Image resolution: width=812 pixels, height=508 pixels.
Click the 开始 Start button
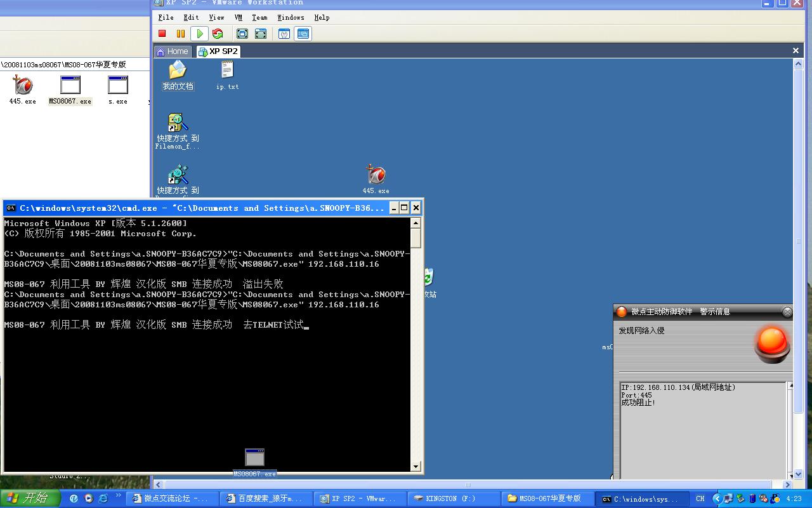pyautogui.click(x=29, y=498)
